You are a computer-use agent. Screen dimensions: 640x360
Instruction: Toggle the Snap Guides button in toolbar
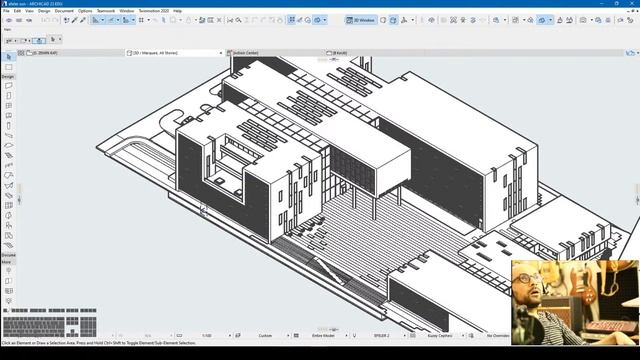pos(111,20)
